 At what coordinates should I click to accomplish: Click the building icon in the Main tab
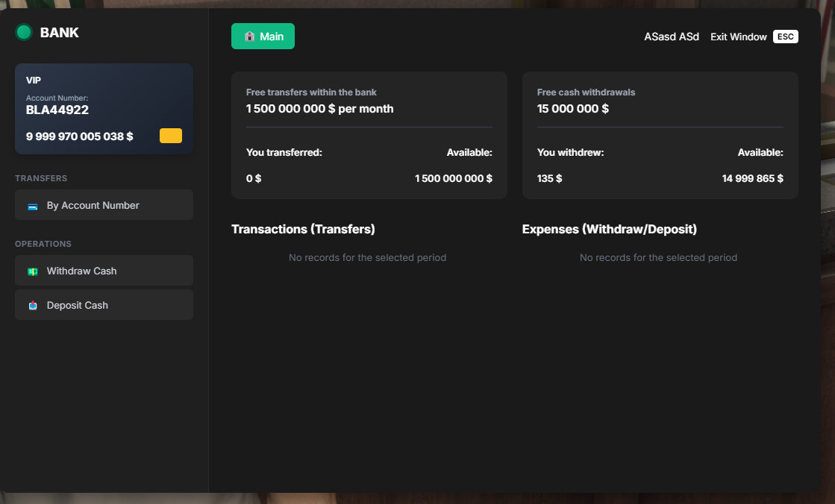click(249, 37)
